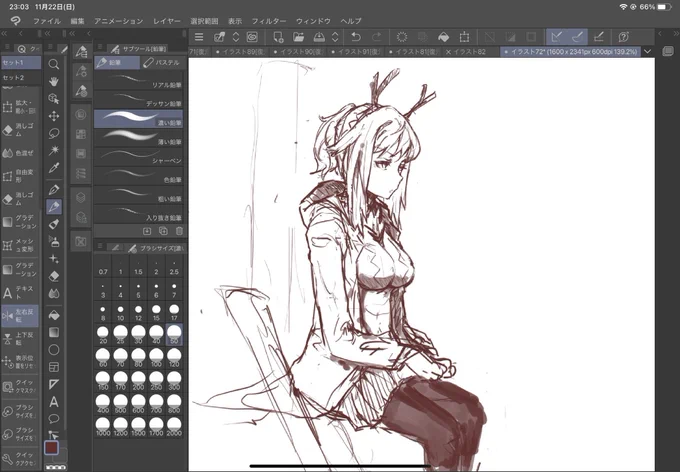Select the Eraser tool in tool palette

[54, 276]
